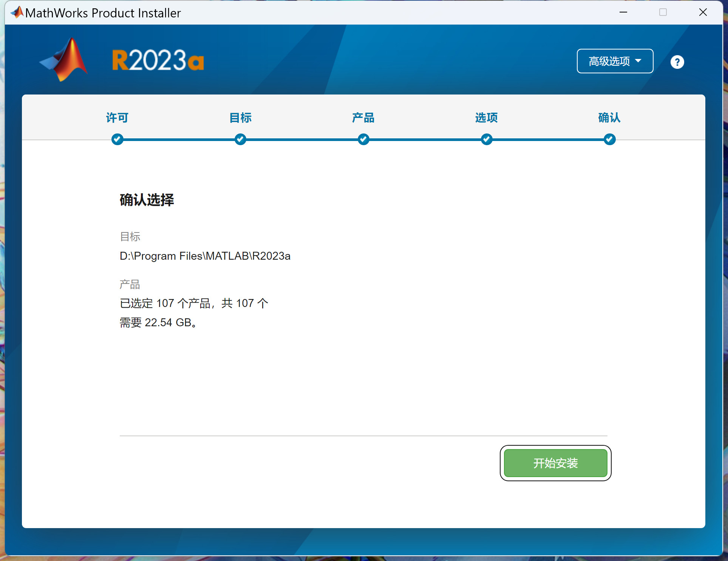Switch to the 产品 step tab
The height and width of the screenshot is (561, 728).
pyautogui.click(x=363, y=118)
